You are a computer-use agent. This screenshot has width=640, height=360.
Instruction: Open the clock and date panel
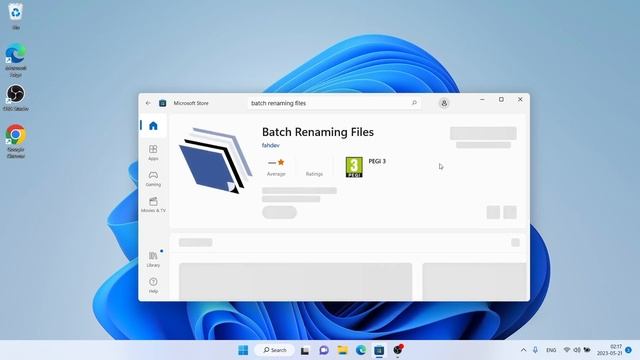point(610,350)
